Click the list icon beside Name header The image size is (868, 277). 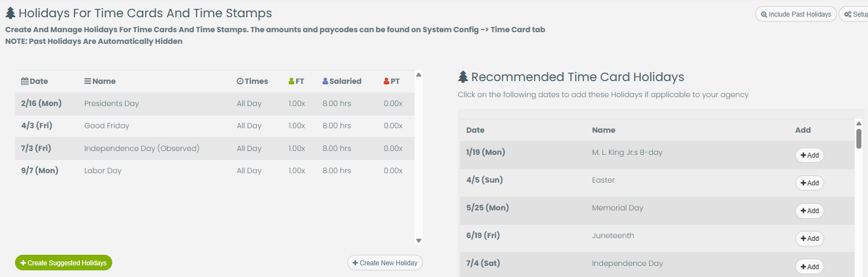[x=87, y=81]
